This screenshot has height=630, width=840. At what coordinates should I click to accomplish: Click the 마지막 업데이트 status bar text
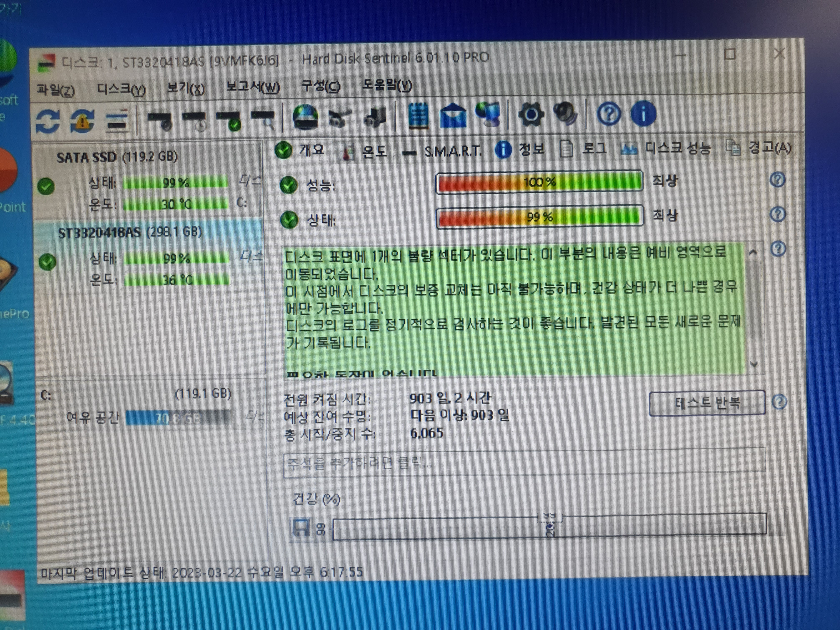(202, 572)
